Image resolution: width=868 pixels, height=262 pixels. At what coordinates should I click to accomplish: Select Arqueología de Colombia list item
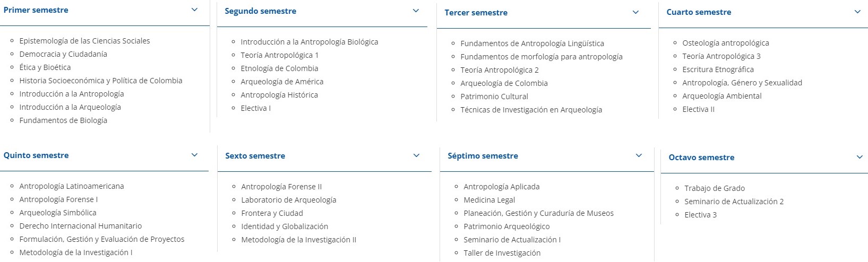point(504,83)
